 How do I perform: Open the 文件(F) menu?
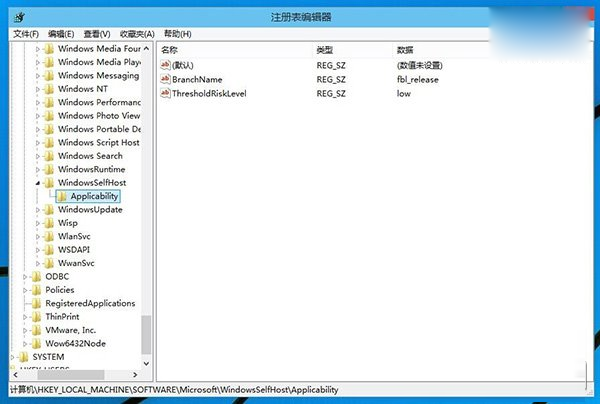26,34
